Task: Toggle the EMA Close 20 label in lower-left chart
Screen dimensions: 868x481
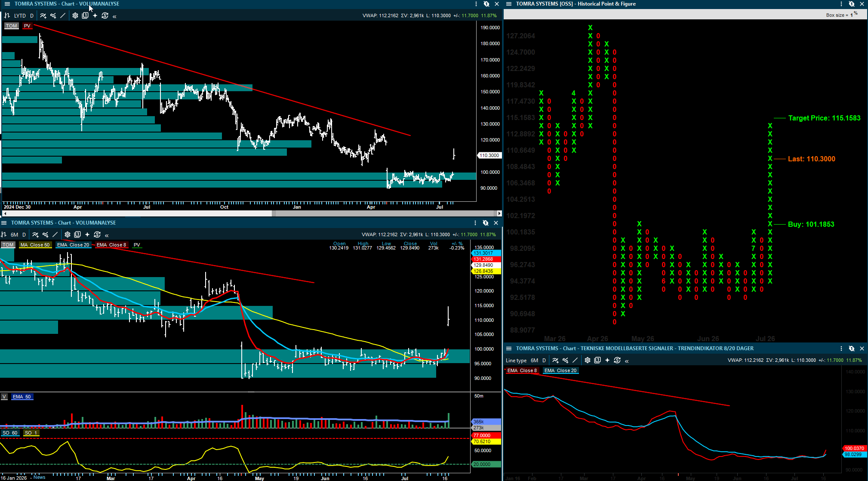Action: pos(73,245)
